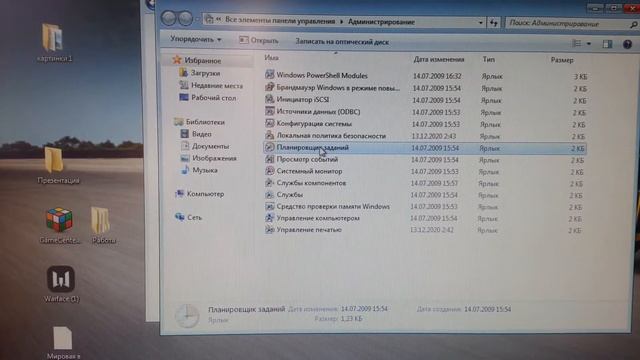Open Рабочий стол in navigation pane
Screen dimensions: 640x360
(x=213, y=98)
